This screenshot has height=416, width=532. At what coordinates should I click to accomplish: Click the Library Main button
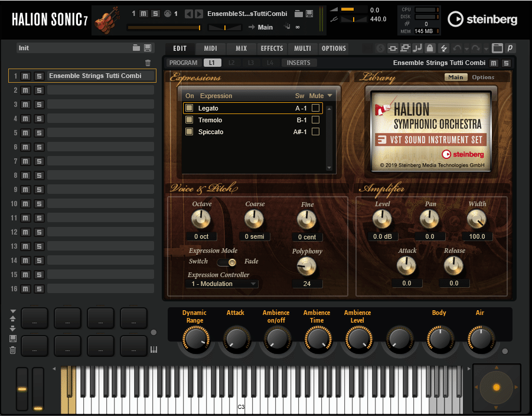click(456, 77)
